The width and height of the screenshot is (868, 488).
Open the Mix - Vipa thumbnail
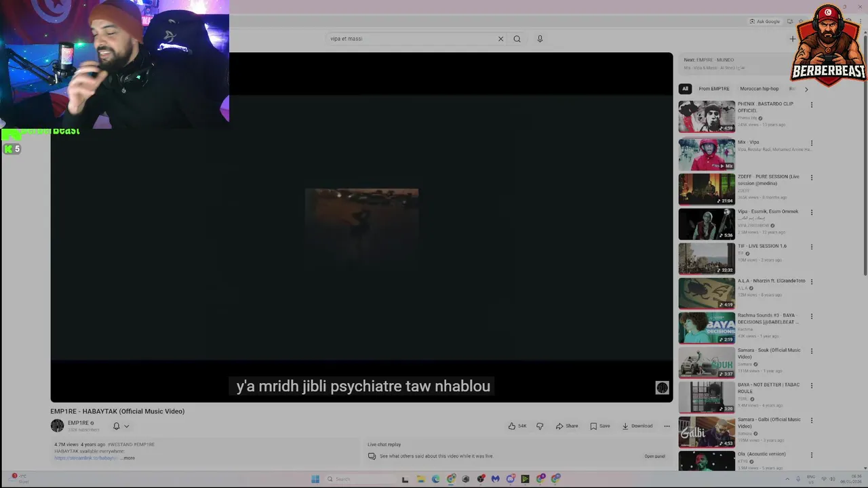point(707,155)
